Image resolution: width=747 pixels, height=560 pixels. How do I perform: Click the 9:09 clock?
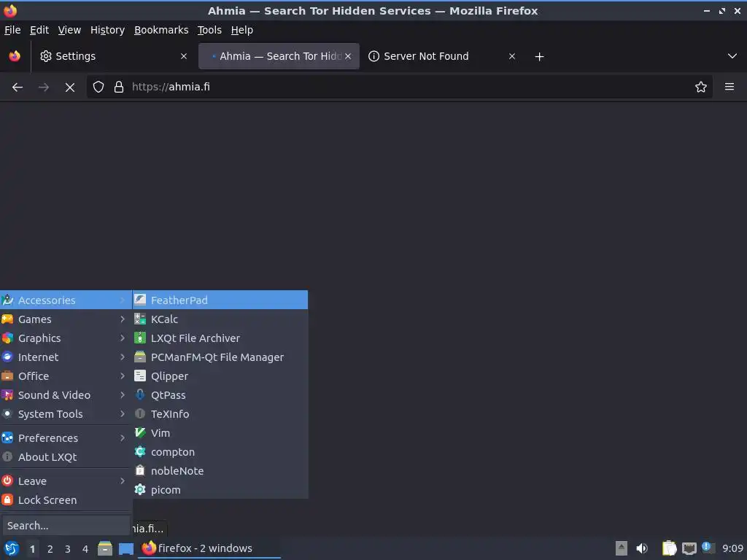[732, 548]
